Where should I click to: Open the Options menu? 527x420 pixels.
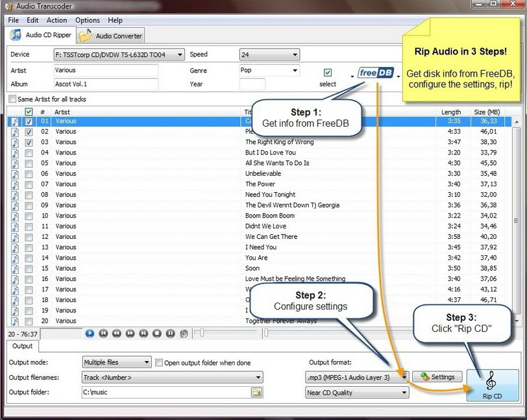[x=88, y=20]
